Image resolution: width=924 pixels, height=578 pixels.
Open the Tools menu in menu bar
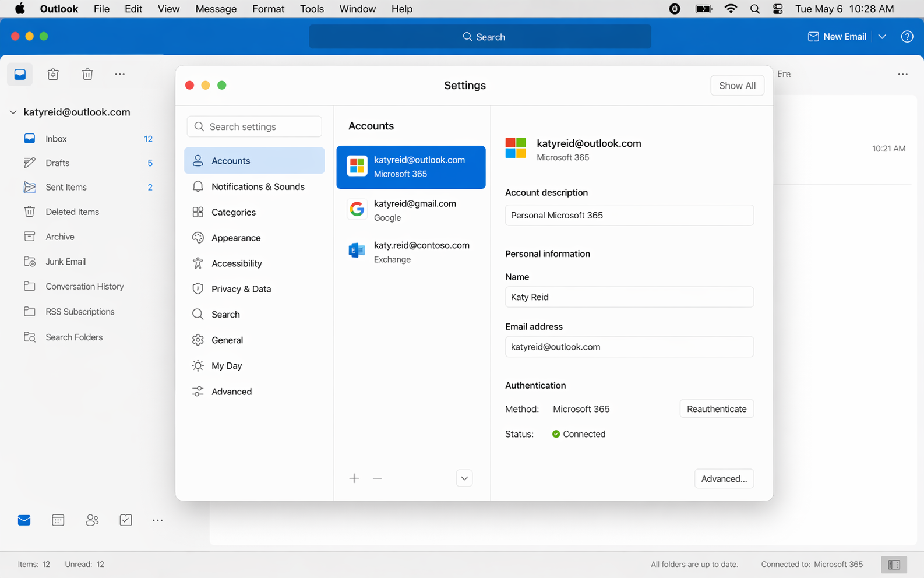312,9
